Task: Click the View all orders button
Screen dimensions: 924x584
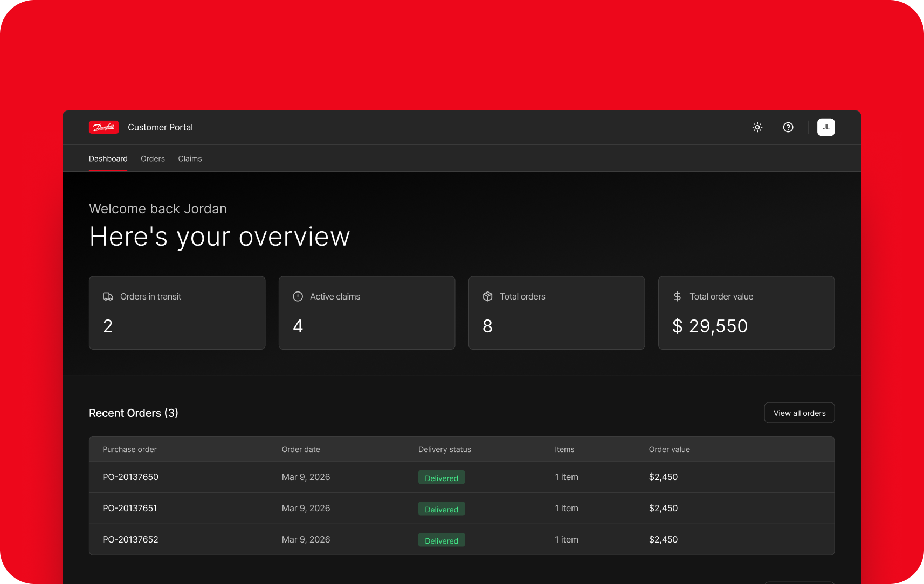Action: tap(799, 413)
